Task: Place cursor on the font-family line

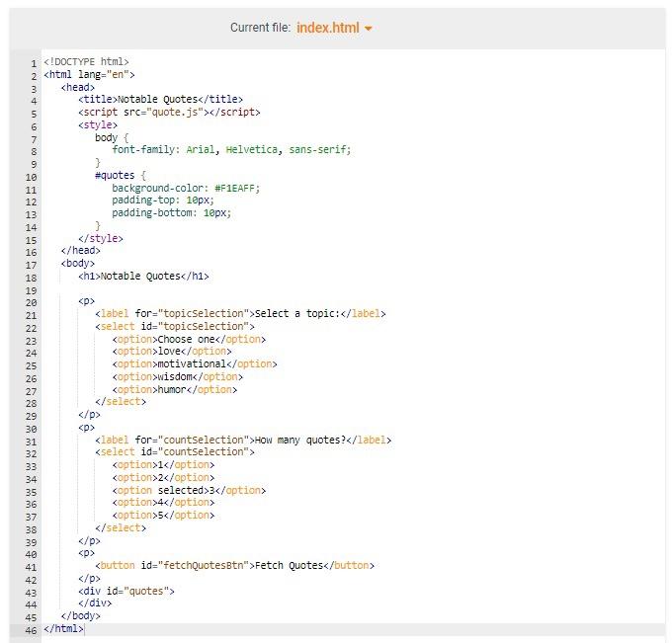Action: tap(231, 149)
